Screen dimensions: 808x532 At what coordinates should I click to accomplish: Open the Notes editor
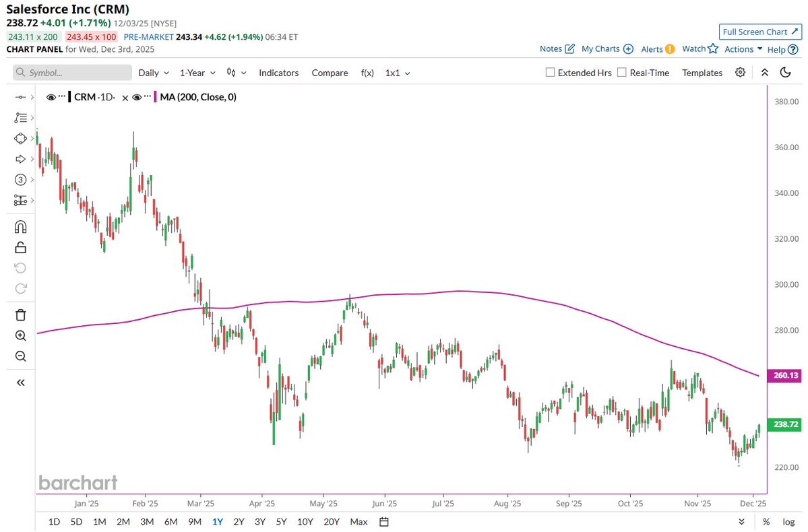(557, 49)
